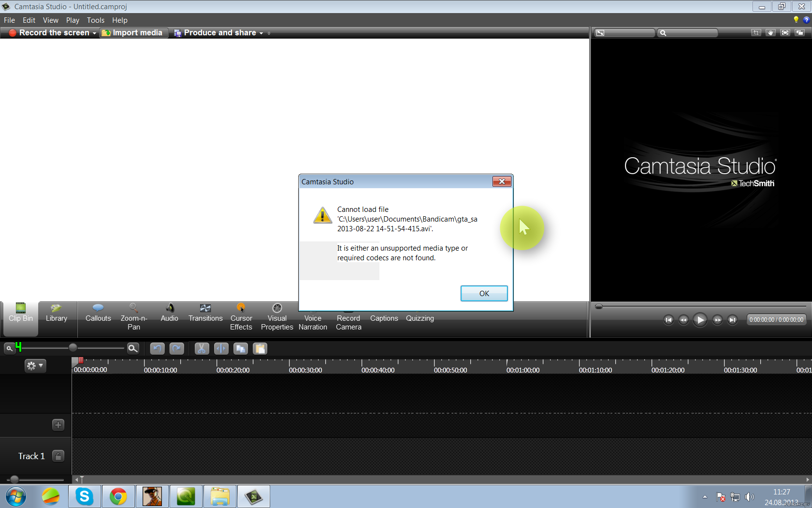Open the Audio tool
This screenshot has height=508, width=812.
[170, 313]
